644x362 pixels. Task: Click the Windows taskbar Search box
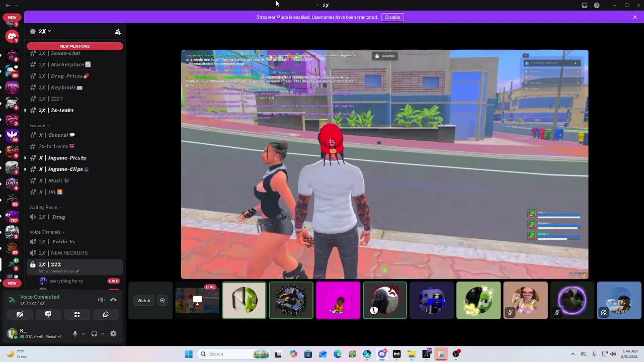click(x=234, y=354)
